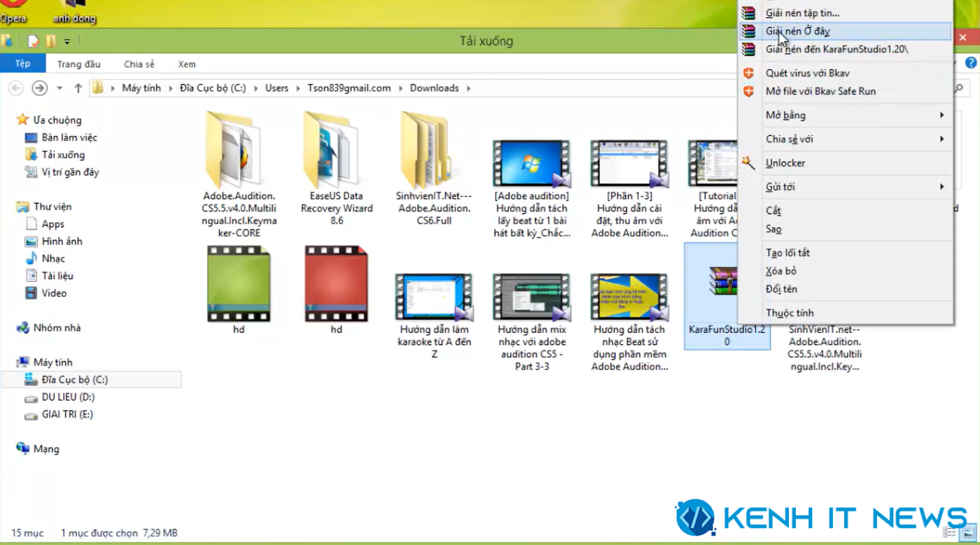
Task: Click 'Users' breadcrumb segment
Action: [x=277, y=88]
